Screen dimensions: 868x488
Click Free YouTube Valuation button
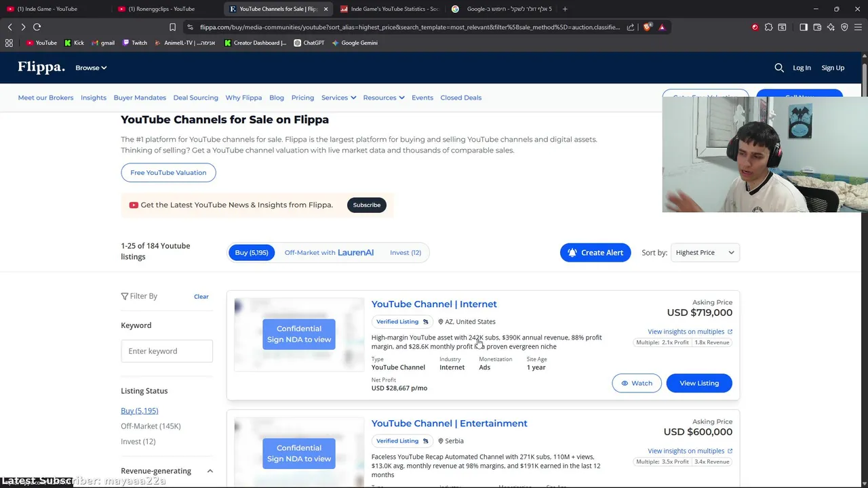168,173
